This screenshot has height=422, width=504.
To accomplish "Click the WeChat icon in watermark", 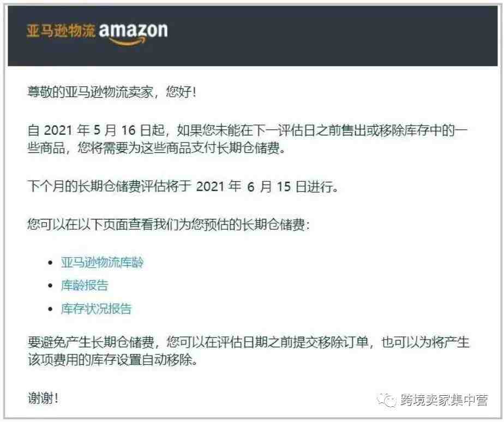I will coord(386,400).
